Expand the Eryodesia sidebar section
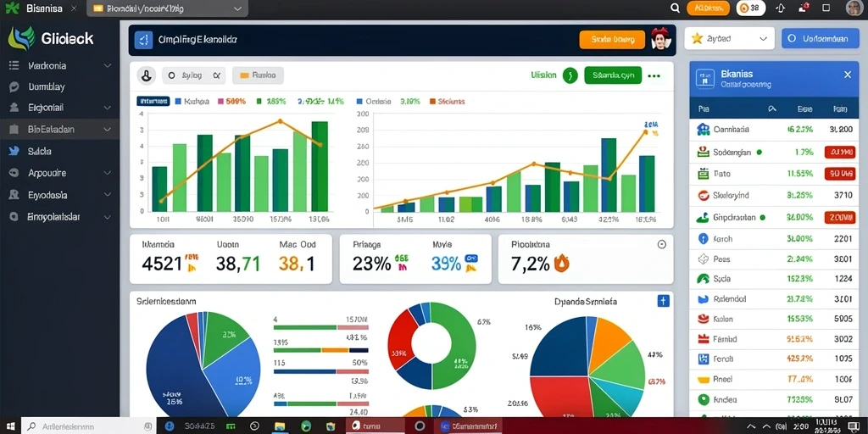Image resolution: width=868 pixels, height=434 pixels. click(x=108, y=195)
